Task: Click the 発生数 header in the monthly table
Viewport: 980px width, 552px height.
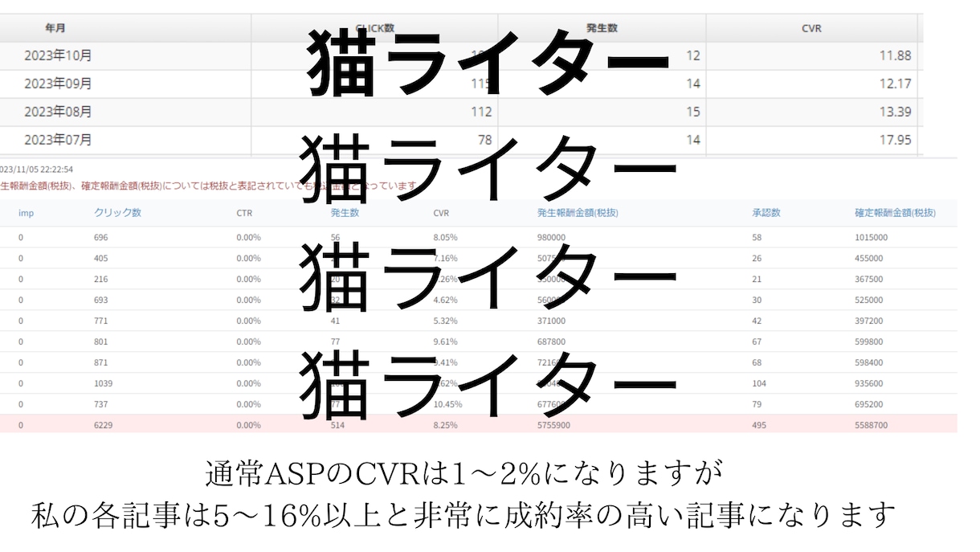Action: [602, 28]
